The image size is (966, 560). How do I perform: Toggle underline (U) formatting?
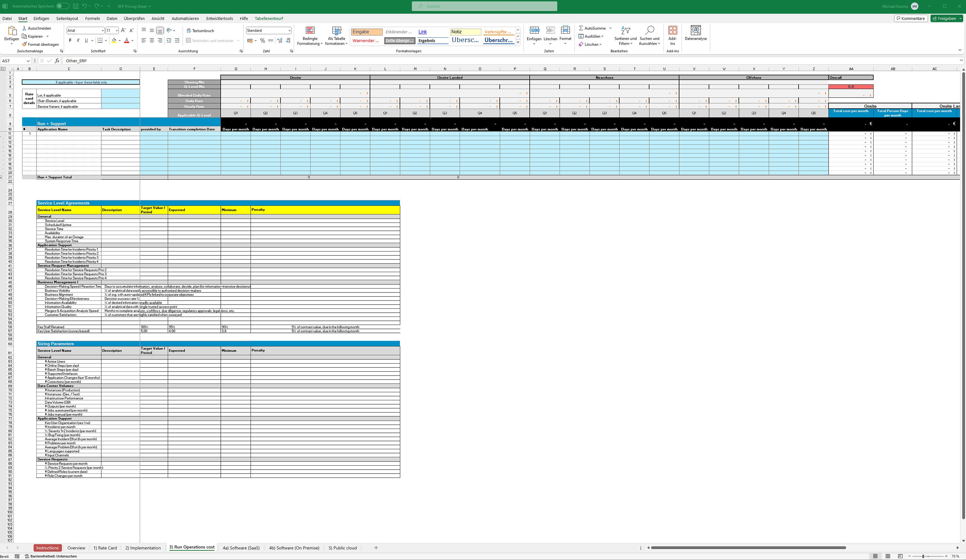[x=86, y=41]
